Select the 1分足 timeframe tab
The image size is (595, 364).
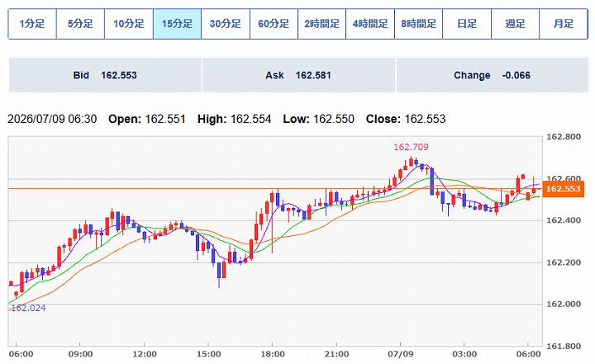32,24
